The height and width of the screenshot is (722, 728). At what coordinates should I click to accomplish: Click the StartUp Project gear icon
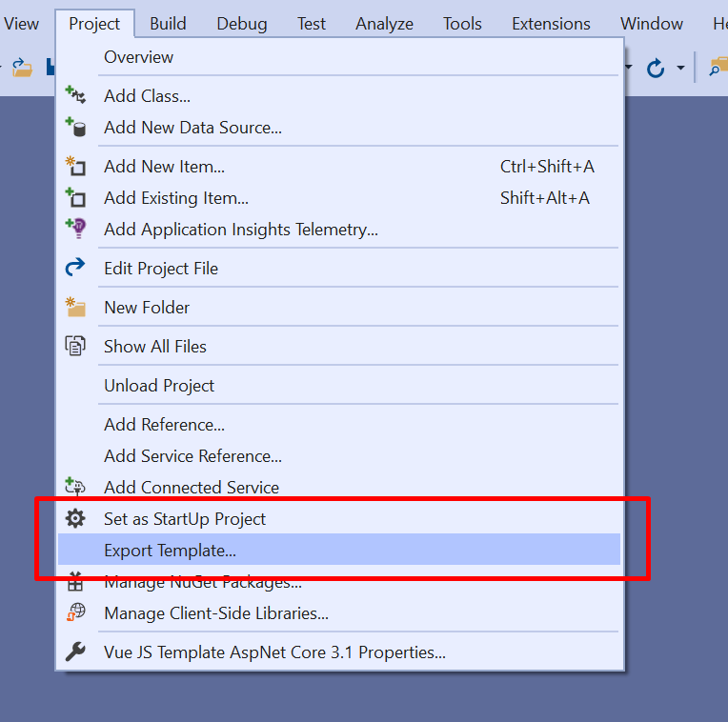(x=75, y=518)
